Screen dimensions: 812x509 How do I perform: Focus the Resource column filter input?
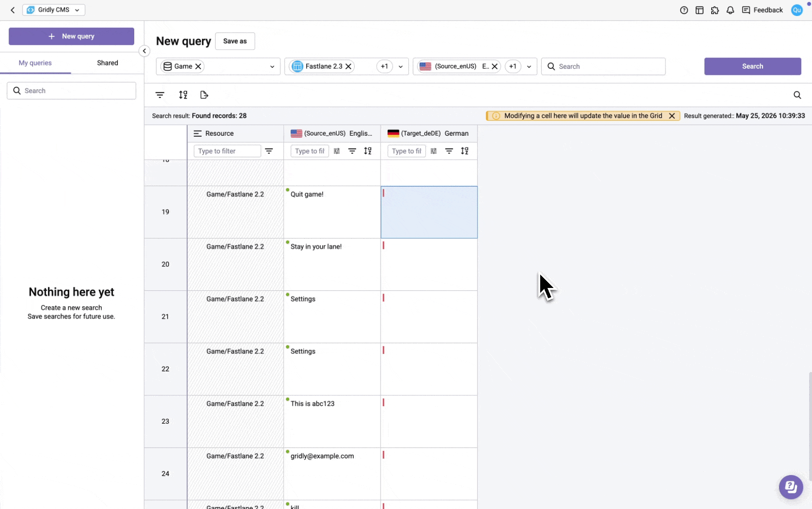click(x=227, y=151)
